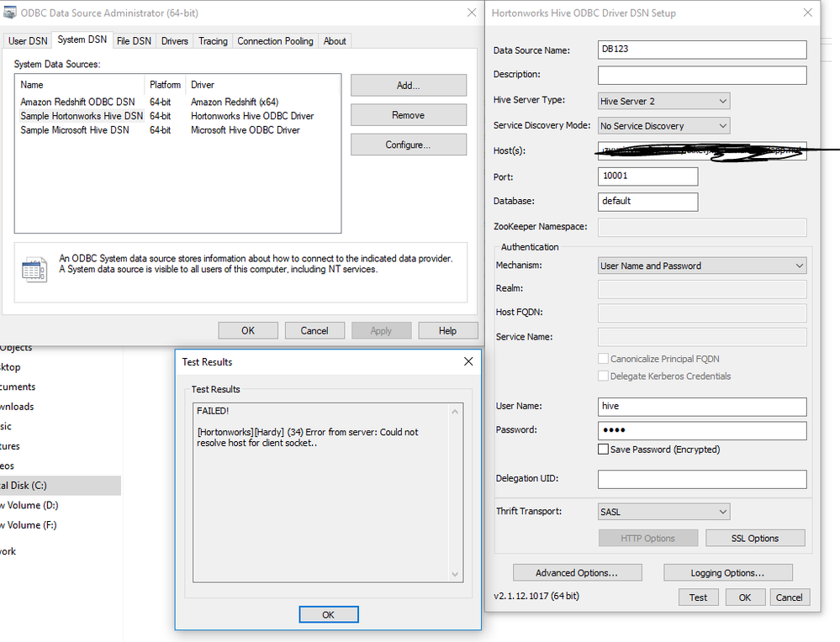Click the Password field

(x=702, y=430)
